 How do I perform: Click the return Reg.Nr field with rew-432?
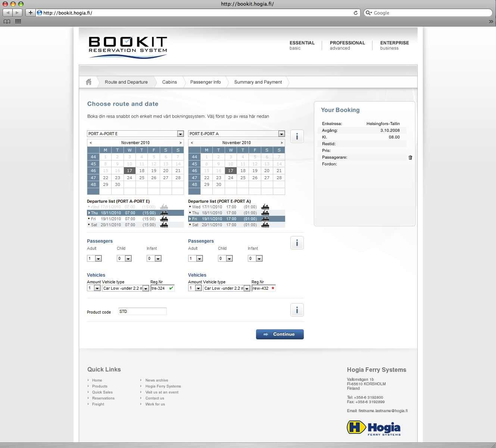click(263, 288)
